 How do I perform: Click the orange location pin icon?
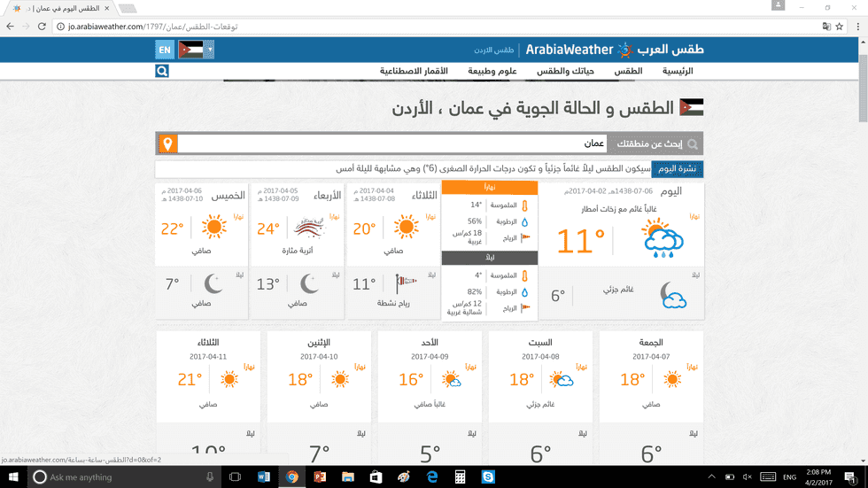167,143
